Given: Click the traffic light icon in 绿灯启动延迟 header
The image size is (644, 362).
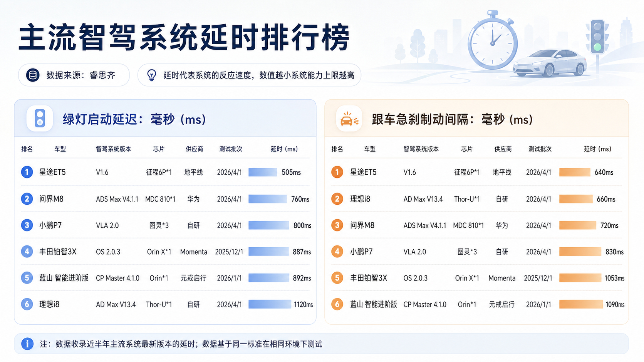Looking at the screenshot, I should click(40, 118).
